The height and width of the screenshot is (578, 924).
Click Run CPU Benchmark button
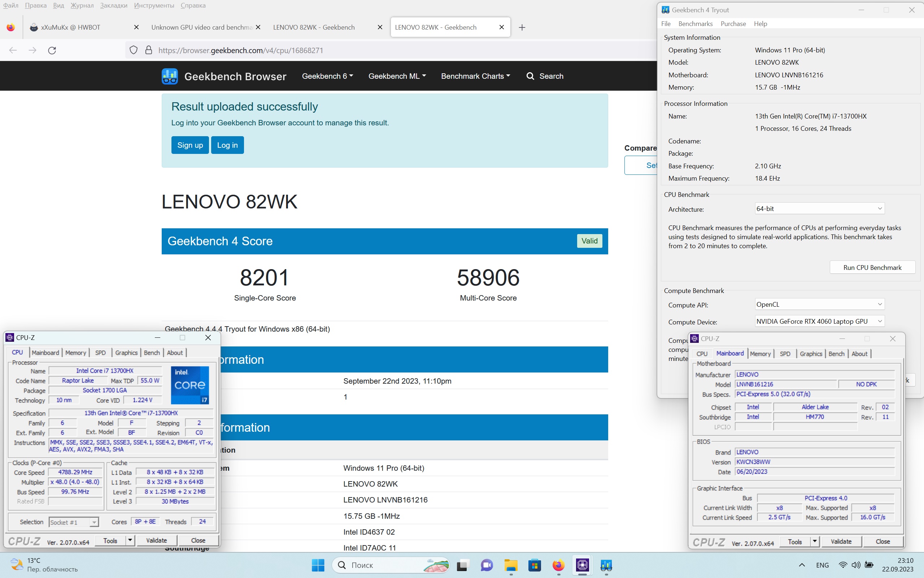click(872, 267)
